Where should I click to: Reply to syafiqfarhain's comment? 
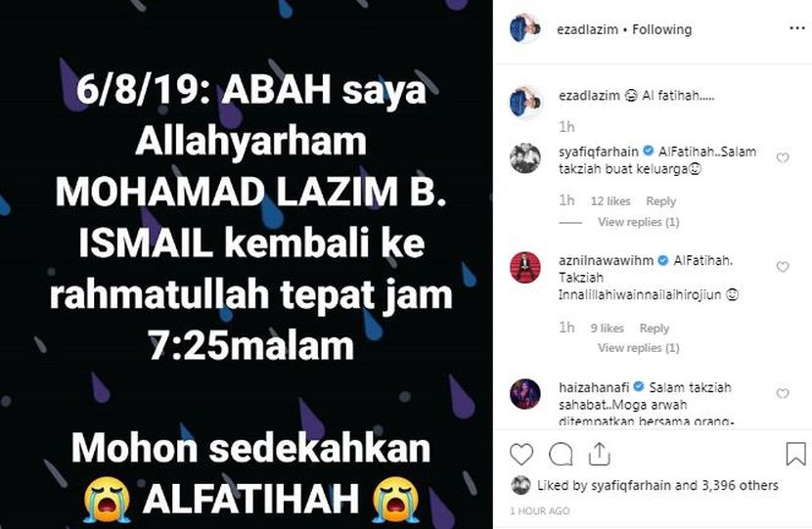pos(660,200)
